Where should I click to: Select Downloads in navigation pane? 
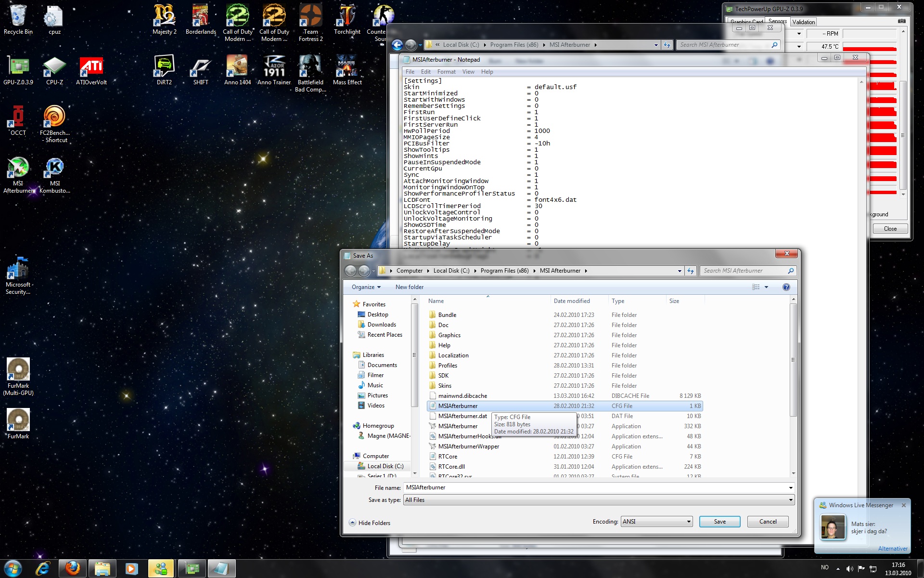382,325
